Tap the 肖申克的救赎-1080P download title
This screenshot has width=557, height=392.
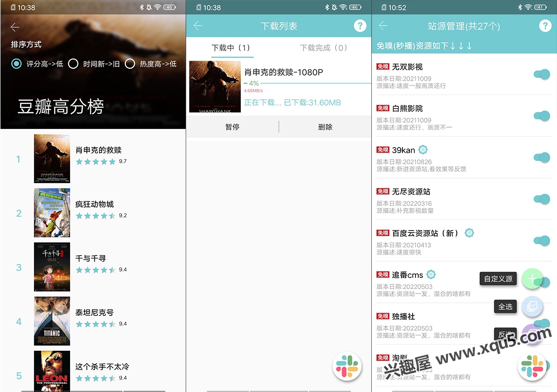pos(284,72)
